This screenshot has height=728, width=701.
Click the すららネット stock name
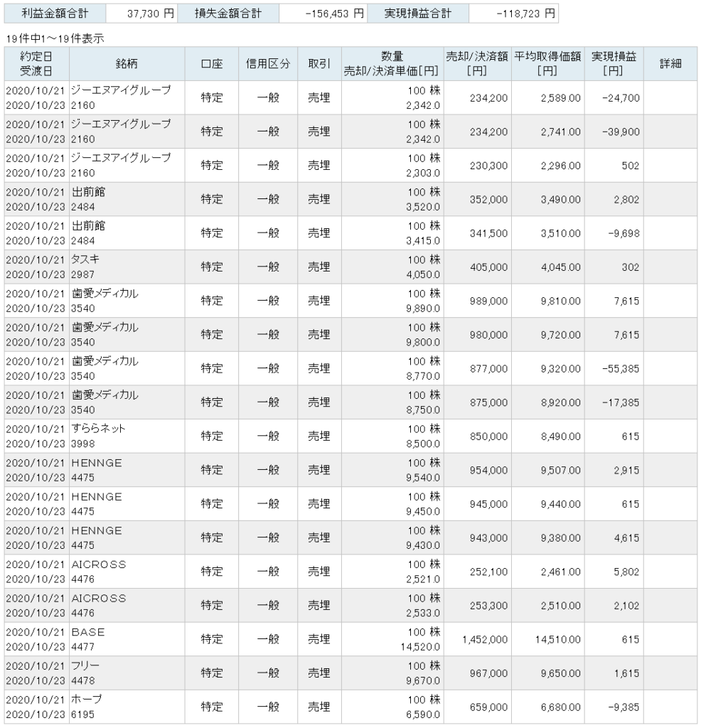click(x=98, y=428)
